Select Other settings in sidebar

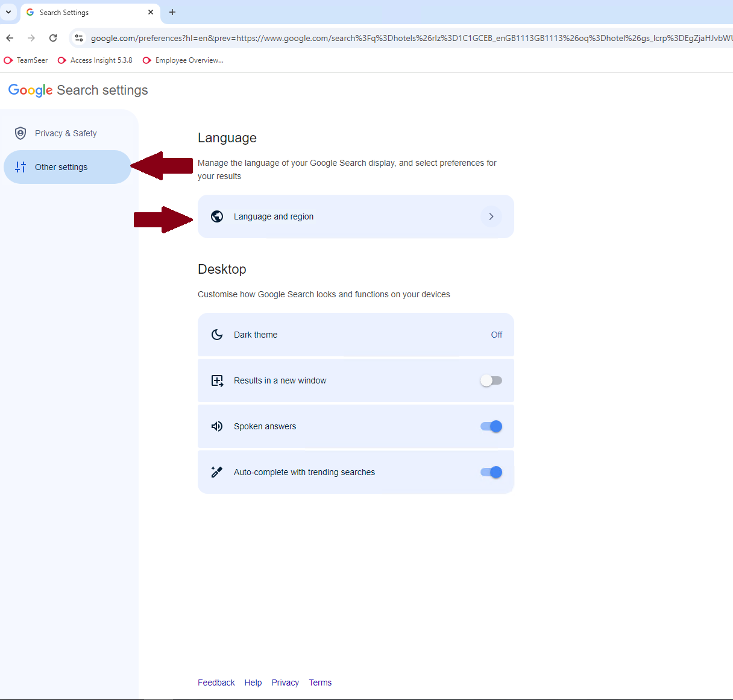click(68, 167)
